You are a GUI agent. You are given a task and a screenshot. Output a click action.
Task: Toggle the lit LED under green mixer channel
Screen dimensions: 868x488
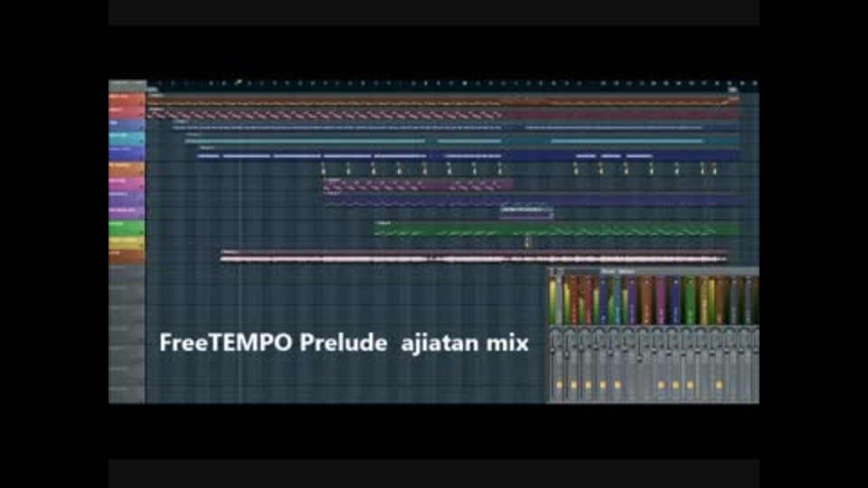690,385
